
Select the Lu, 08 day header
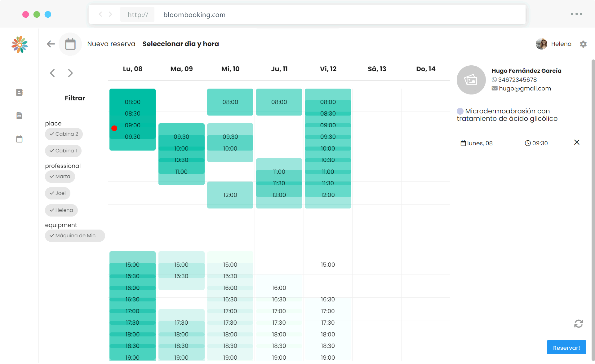tap(133, 69)
